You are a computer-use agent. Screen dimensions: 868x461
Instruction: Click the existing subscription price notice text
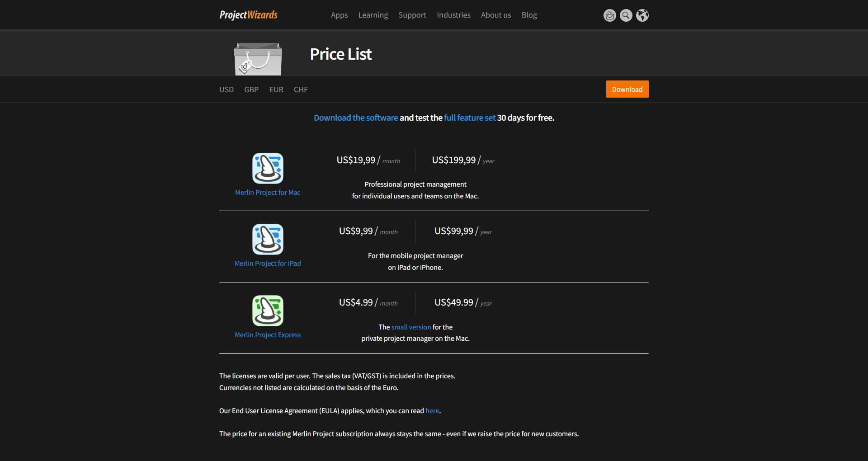[399, 434]
